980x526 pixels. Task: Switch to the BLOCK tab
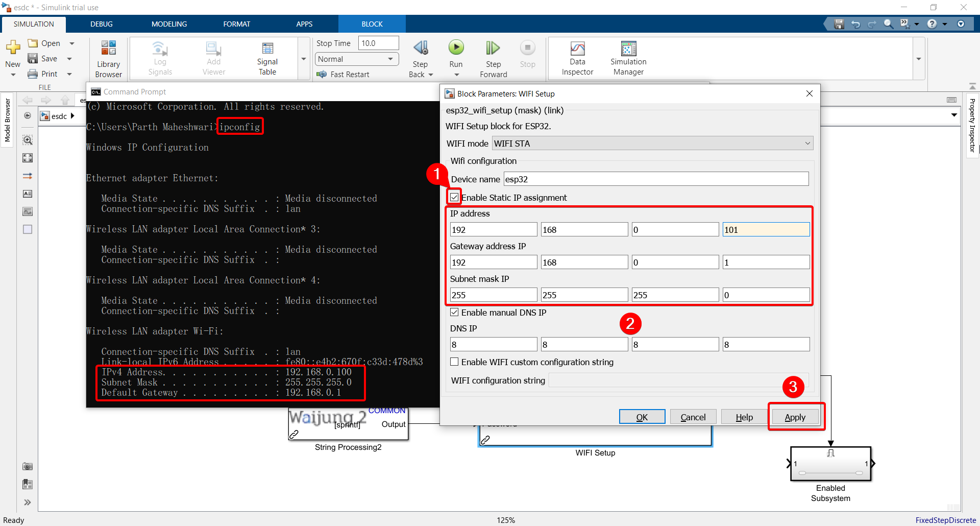tap(372, 24)
